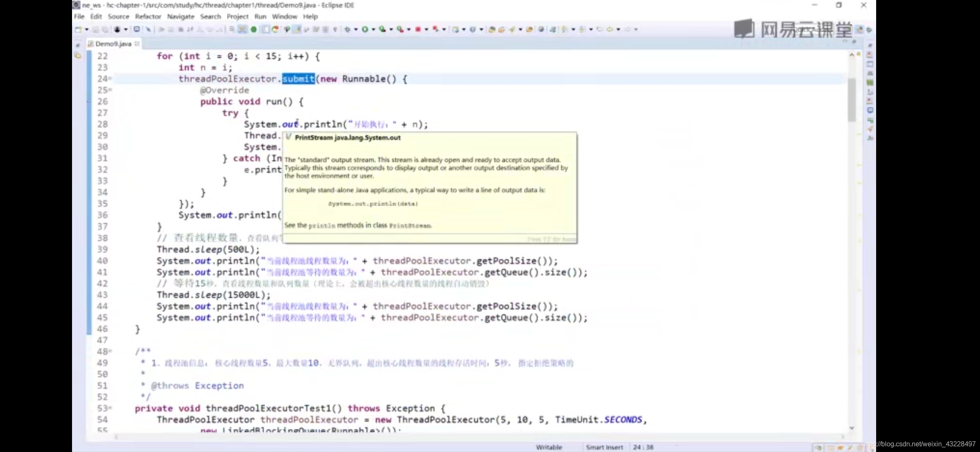Open the Refactor menu
The height and width of the screenshot is (452, 980).
[148, 16]
